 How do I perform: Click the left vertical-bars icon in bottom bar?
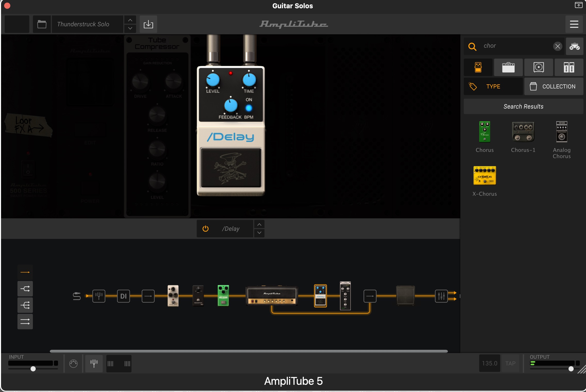click(x=110, y=364)
